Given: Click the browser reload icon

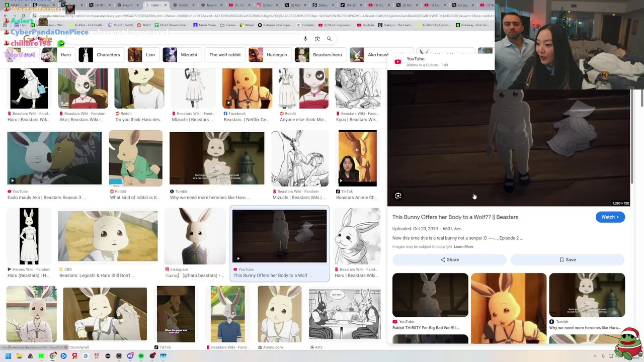Looking at the screenshot, I should pyautogui.click(x=23, y=16).
